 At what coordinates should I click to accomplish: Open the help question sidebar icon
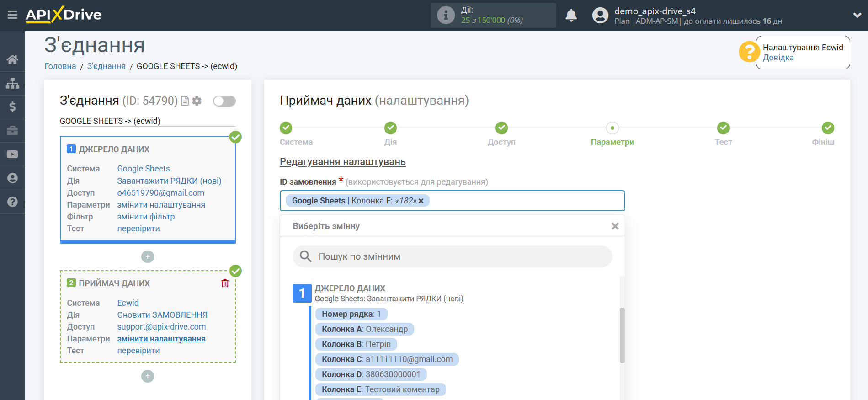click(x=12, y=202)
